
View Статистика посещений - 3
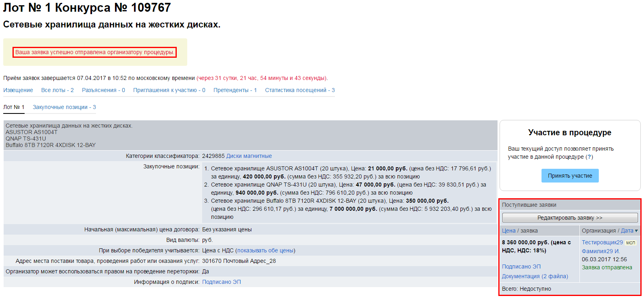click(x=299, y=90)
